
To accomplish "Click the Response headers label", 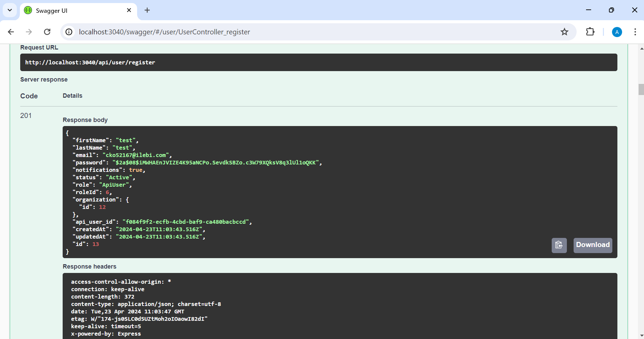I will tap(90, 267).
